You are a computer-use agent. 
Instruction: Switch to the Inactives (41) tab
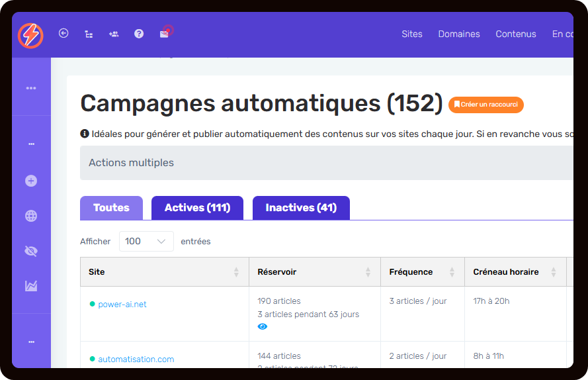301,208
